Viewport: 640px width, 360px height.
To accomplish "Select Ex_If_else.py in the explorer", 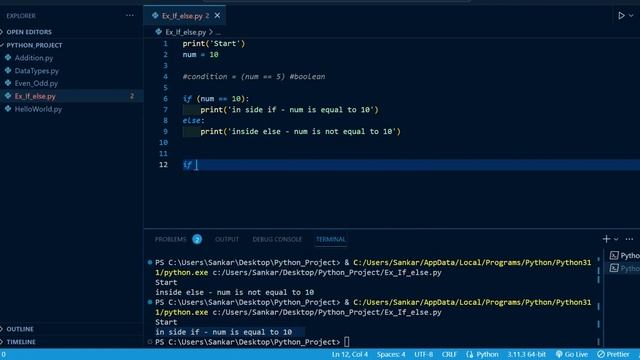I will coord(35,96).
